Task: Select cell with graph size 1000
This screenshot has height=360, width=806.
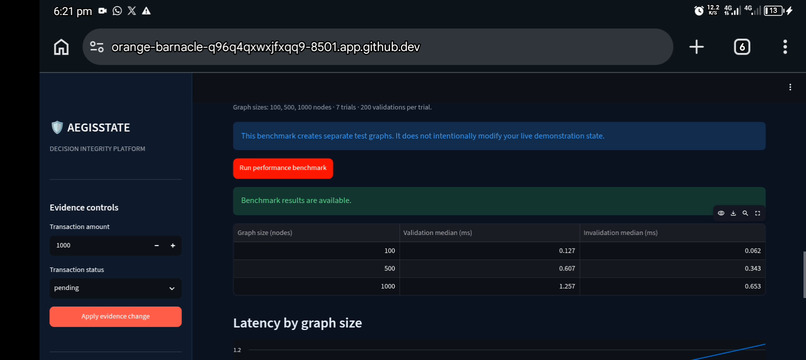Action: [x=316, y=286]
